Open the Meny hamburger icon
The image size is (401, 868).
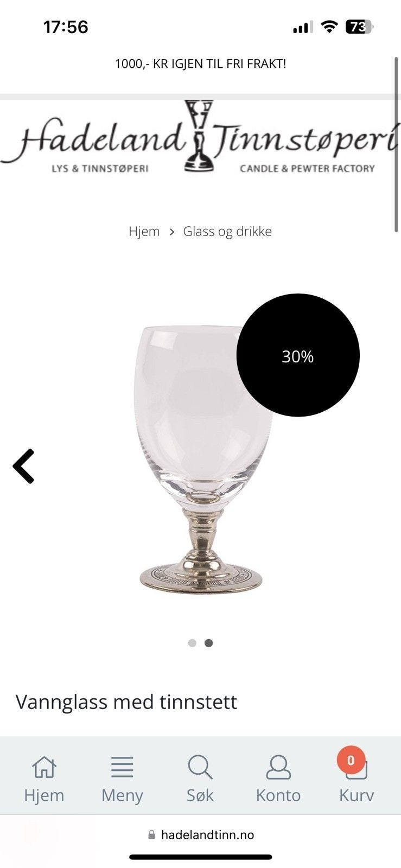[122, 767]
